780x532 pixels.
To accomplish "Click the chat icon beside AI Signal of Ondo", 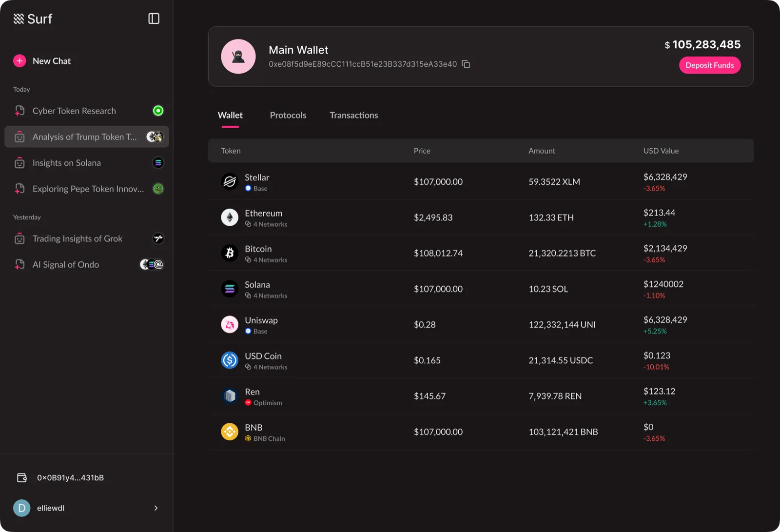I will [19, 264].
